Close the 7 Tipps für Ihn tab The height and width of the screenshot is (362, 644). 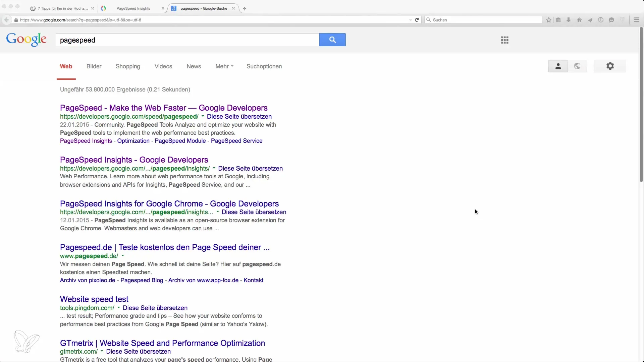coord(93,8)
